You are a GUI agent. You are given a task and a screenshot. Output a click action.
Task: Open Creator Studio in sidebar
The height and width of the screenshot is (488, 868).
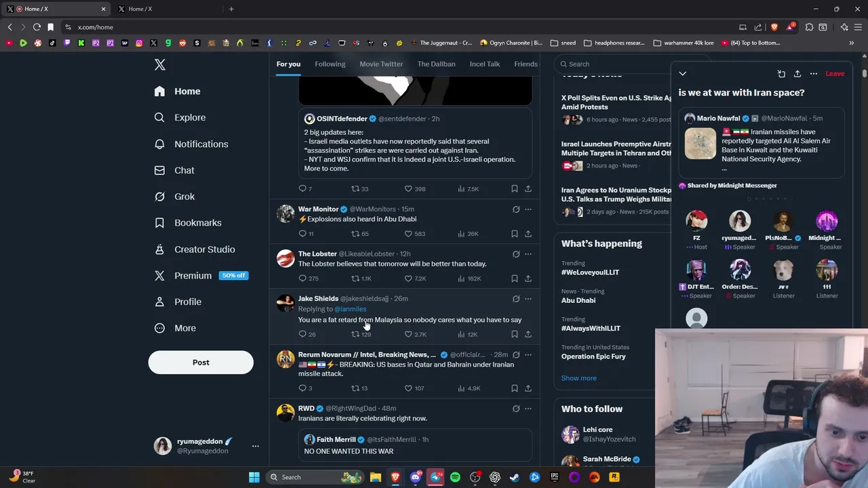click(x=195, y=249)
